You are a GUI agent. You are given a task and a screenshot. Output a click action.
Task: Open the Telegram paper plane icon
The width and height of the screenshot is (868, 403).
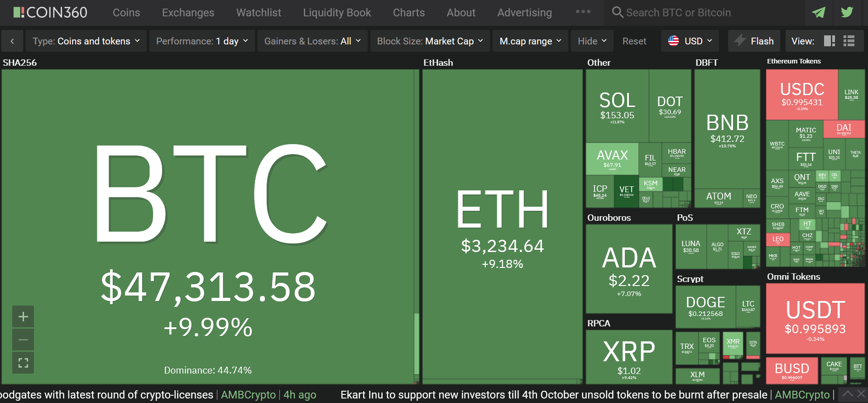[819, 13]
